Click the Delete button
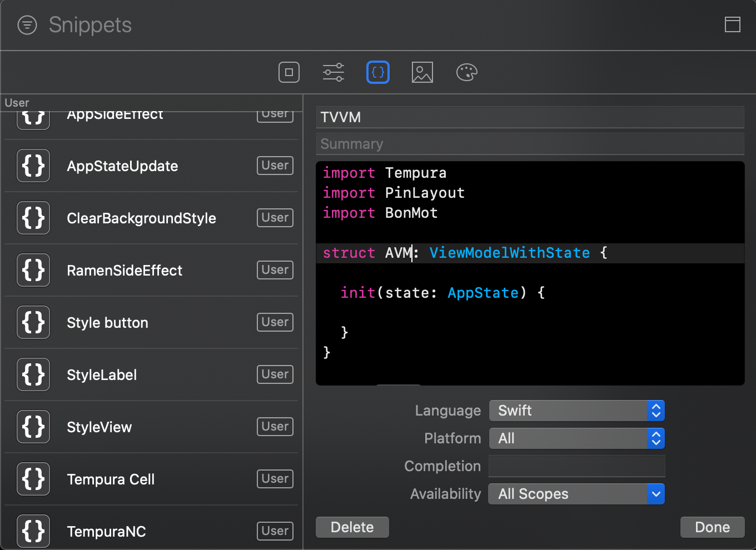Viewport: 756px width, 550px height. [352, 527]
